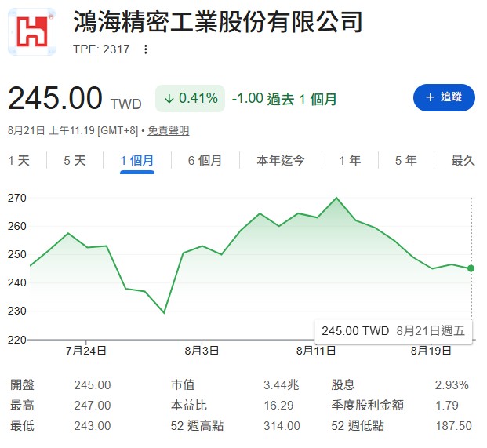The image size is (487, 448).
Task: Select the 1 個月 tab
Action: pyautogui.click(x=137, y=161)
